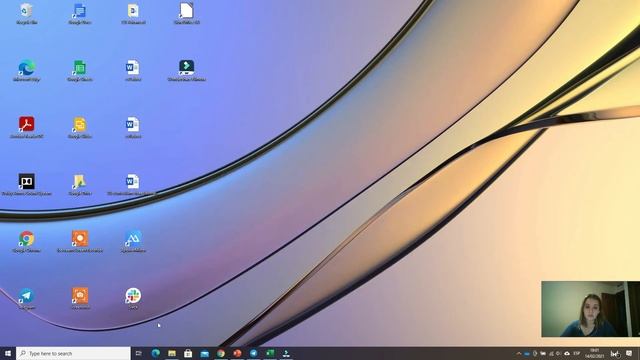Open the Windows Start menu

tap(8, 353)
